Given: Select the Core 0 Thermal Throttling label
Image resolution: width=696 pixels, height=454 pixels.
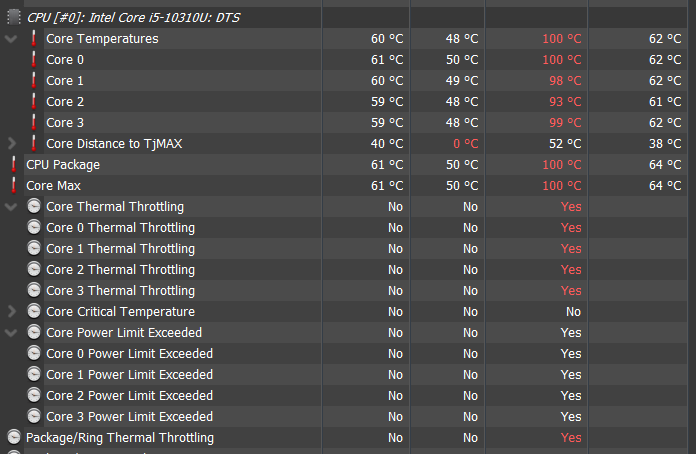Looking at the screenshot, I should pos(120,228).
